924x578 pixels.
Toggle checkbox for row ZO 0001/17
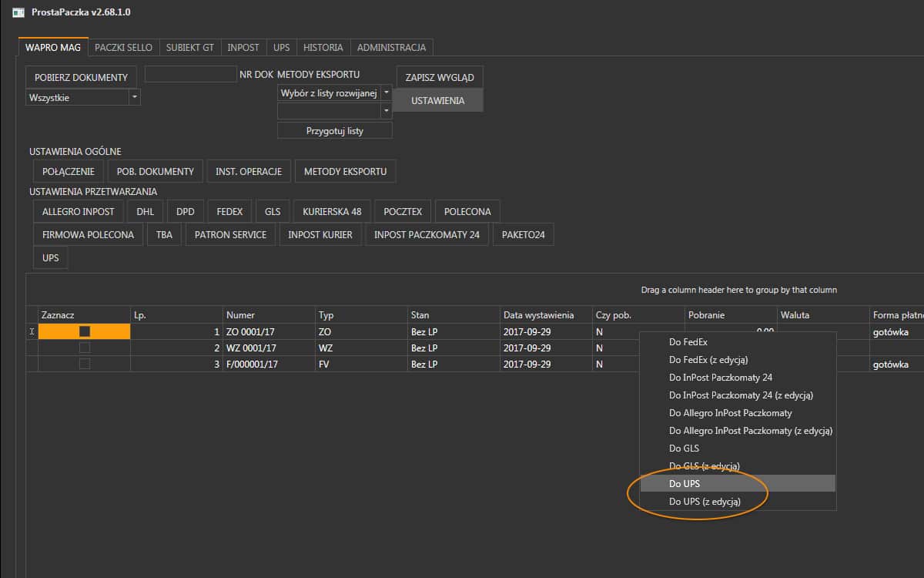click(x=85, y=331)
